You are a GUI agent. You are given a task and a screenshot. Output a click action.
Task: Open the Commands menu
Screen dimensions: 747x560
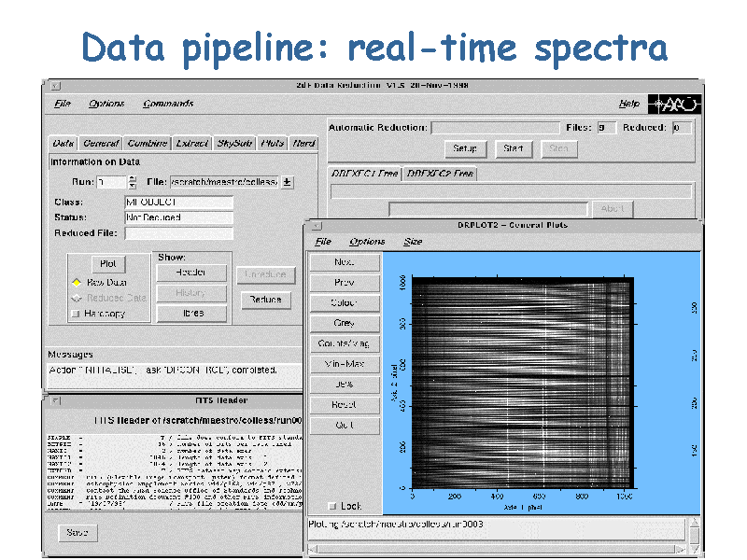168,104
